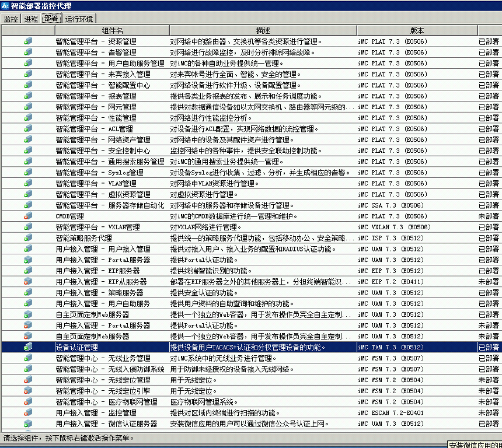The image size is (502, 448).
Task: Click the undeployed icon beside 监控管理 row
Action: [x=28, y=412]
